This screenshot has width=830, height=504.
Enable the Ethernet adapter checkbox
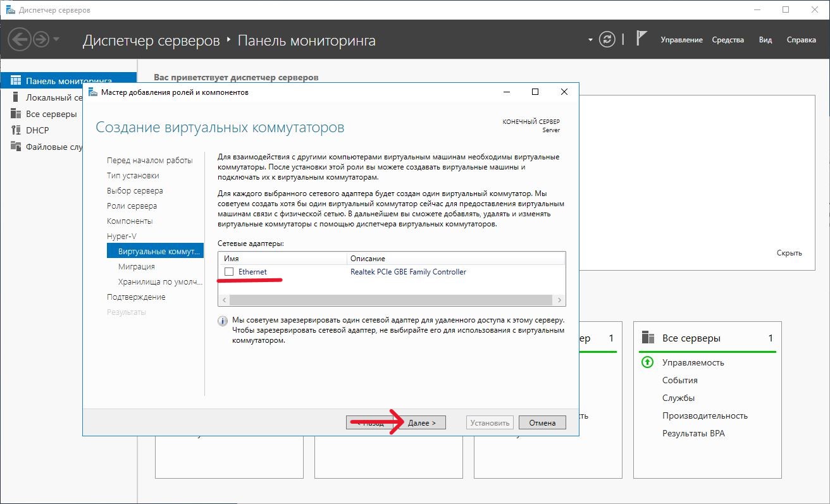pos(229,272)
